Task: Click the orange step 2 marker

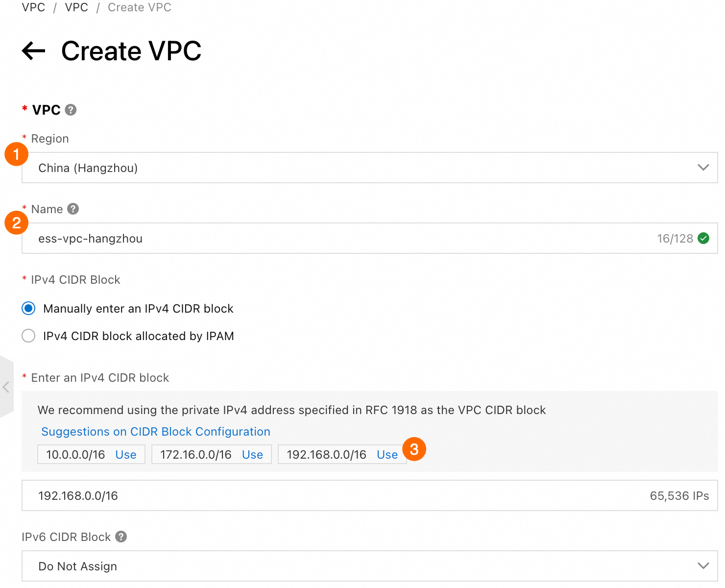Action: pos(16,223)
